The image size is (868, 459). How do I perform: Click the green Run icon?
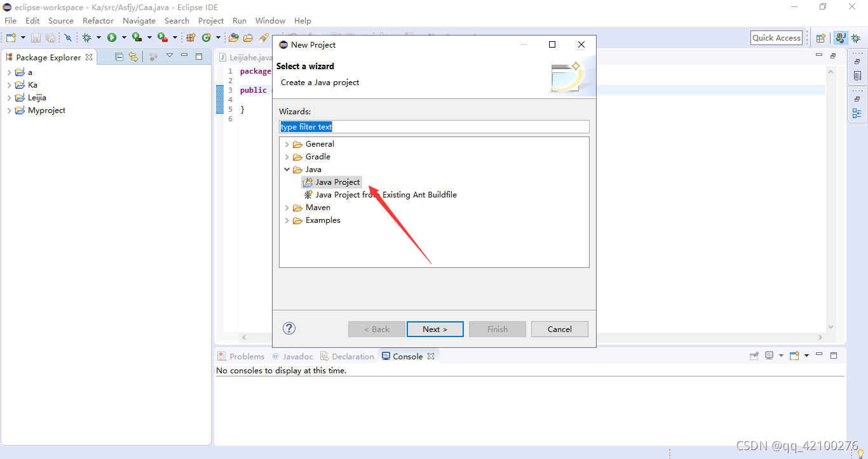[x=112, y=38]
